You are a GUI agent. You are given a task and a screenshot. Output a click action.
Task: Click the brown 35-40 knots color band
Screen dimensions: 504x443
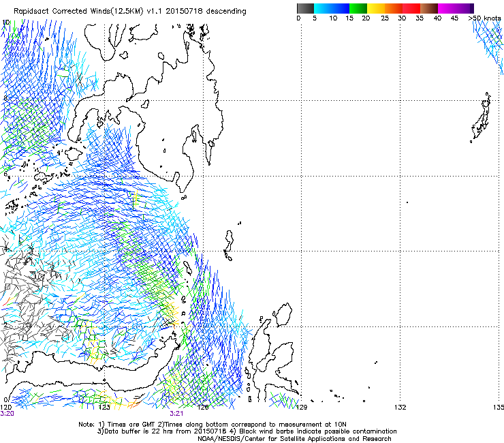[x=429, y=8]
